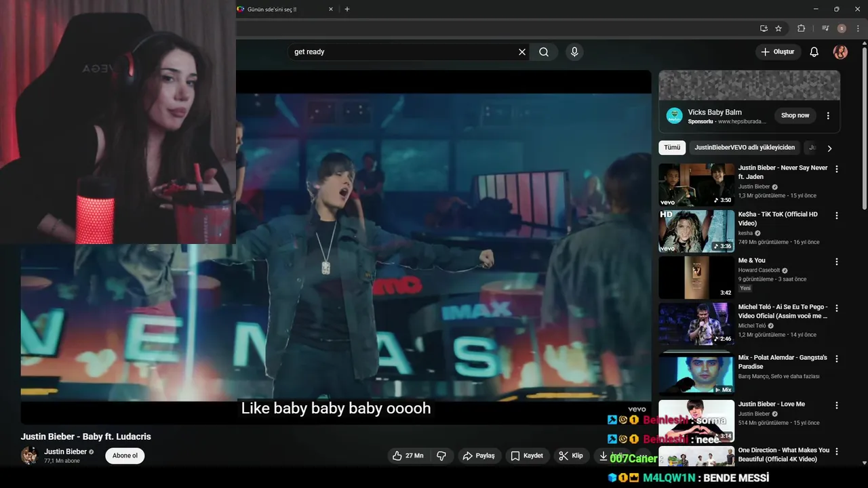Select the Tümü filter chip
Image resolution: width=868 pixels, height=488 pixels.
(672, 147)
